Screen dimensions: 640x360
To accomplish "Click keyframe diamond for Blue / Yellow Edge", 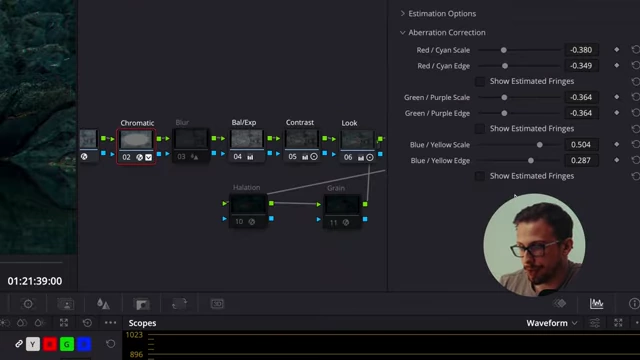I will pyautogui.click(x=616, y=160).
